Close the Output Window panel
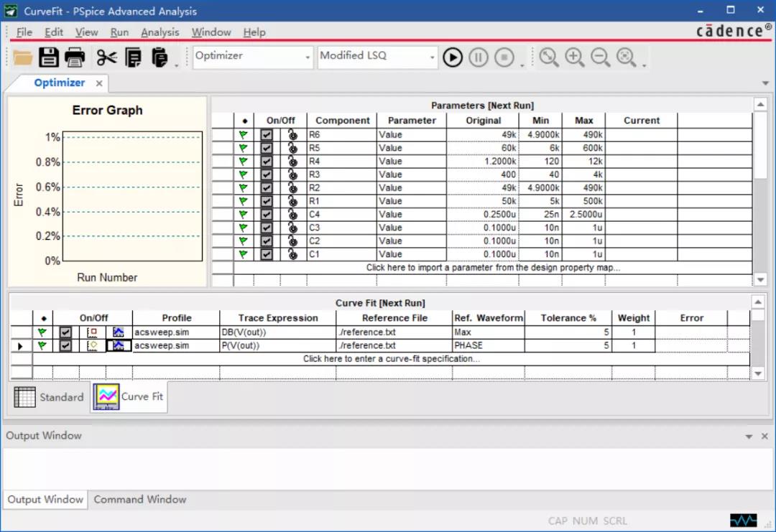776x532 pixels. 764,436
